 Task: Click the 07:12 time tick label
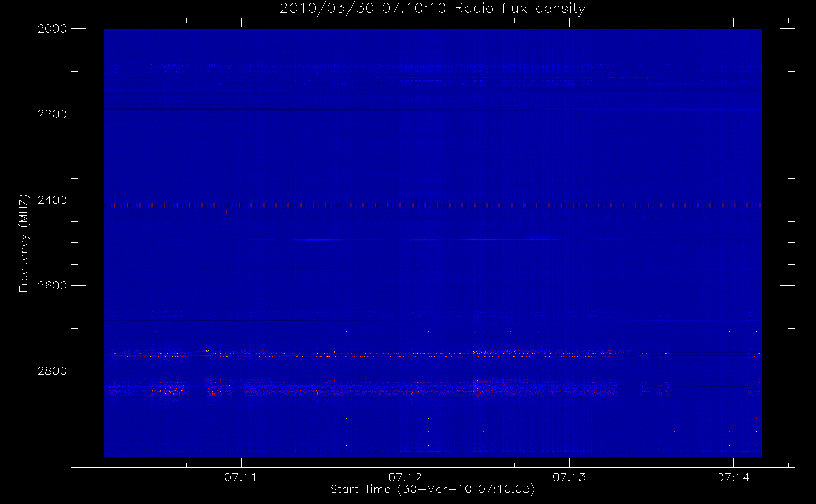pyautogui.click(x=405, y=477)
